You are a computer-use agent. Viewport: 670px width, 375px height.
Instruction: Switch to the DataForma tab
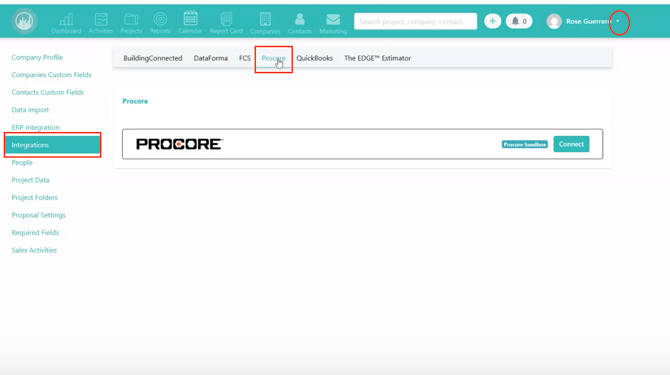click(211, 58)
